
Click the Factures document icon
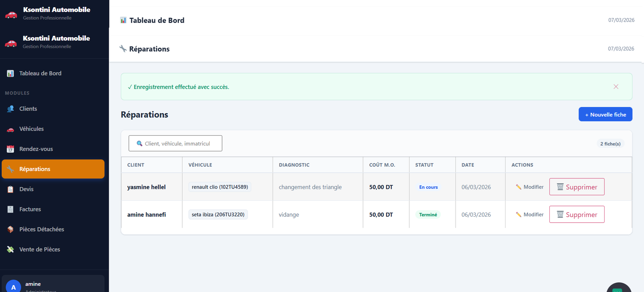click(x=10, y=209)
